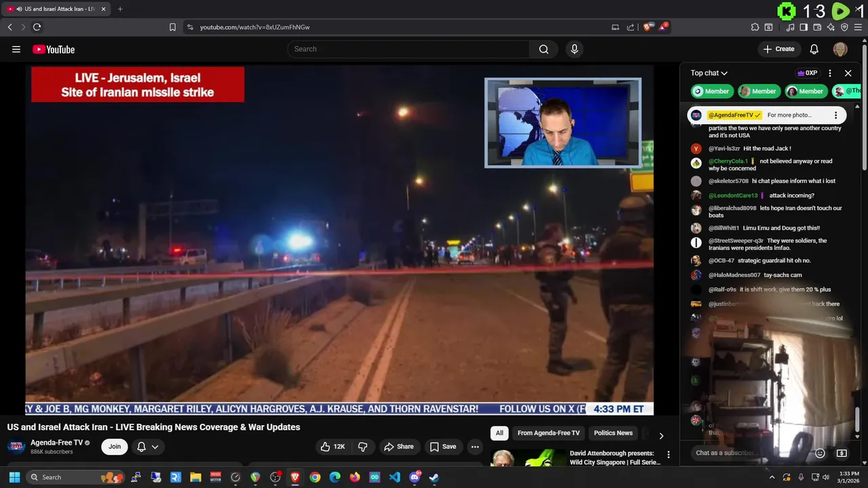Screen dimensions: 868x488
Task: Show more filter chips with right arrow
Action: coord(661,436)
